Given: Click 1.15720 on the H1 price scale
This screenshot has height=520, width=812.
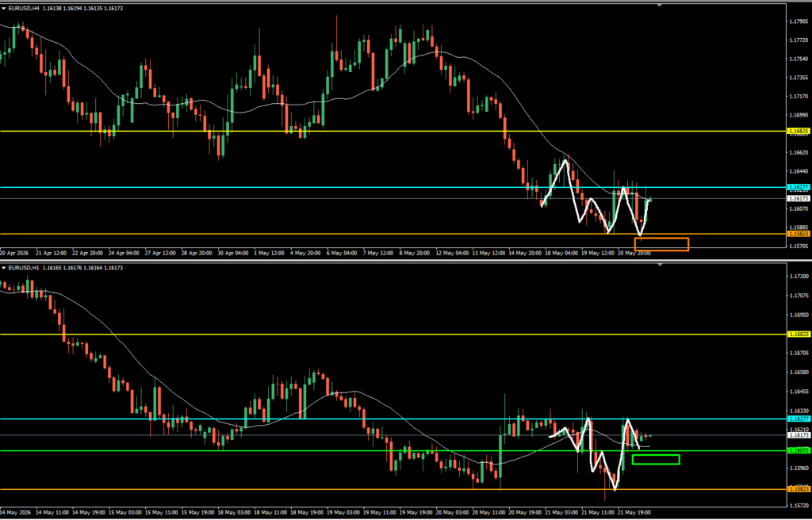Looking at the screenshot, I should [x=799, y=506].
